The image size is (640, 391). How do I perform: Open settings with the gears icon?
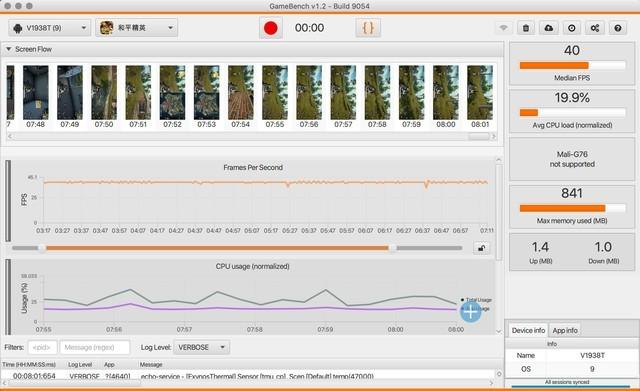pyautogui.click(x=595, y=28)
